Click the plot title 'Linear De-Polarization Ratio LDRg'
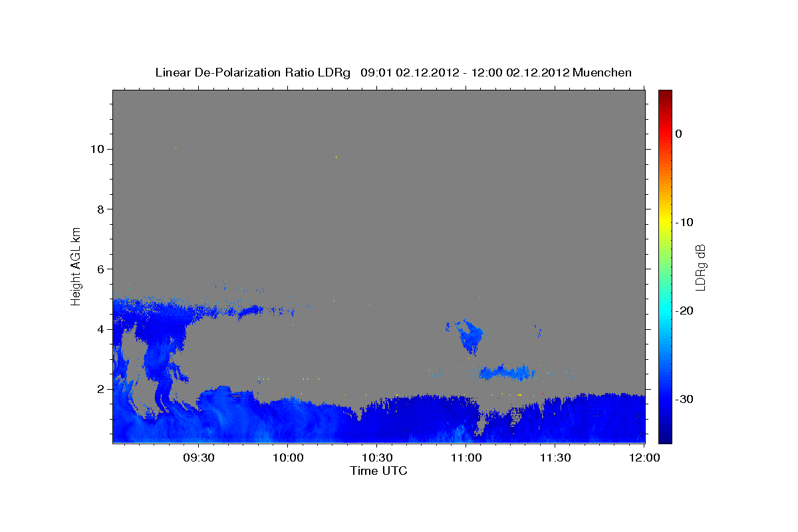Image resolution: width=798 pixels, height=532 pixels. pyautogui.click(x=253, y=72)
